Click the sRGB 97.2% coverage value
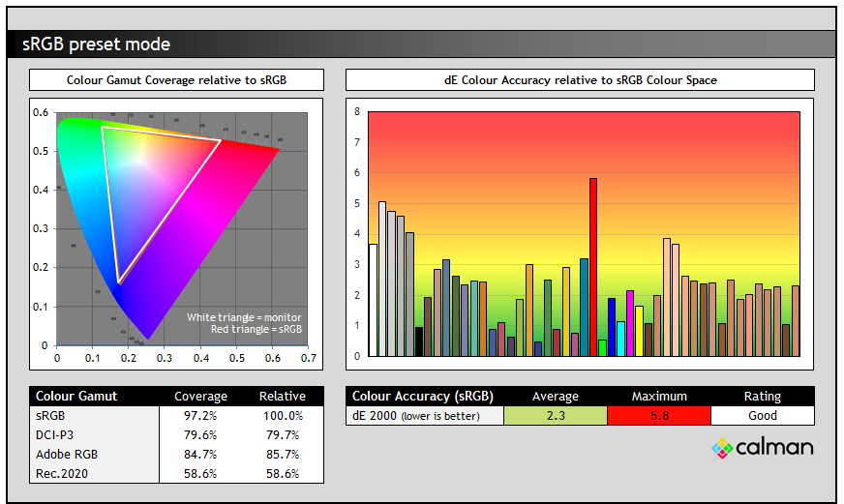Screen dimensions: 844x504 pyautogui.click(x=200, y=416)
